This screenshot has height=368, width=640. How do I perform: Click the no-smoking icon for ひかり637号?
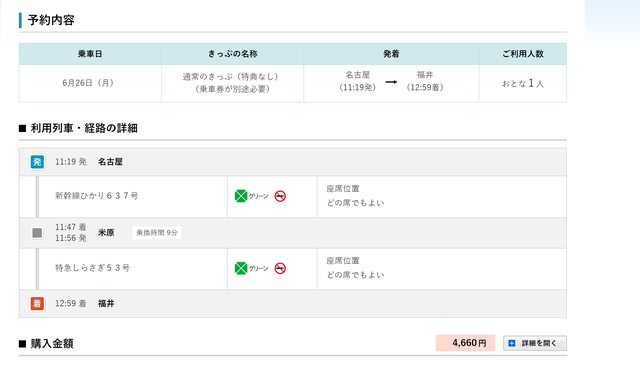pos(280,196)
